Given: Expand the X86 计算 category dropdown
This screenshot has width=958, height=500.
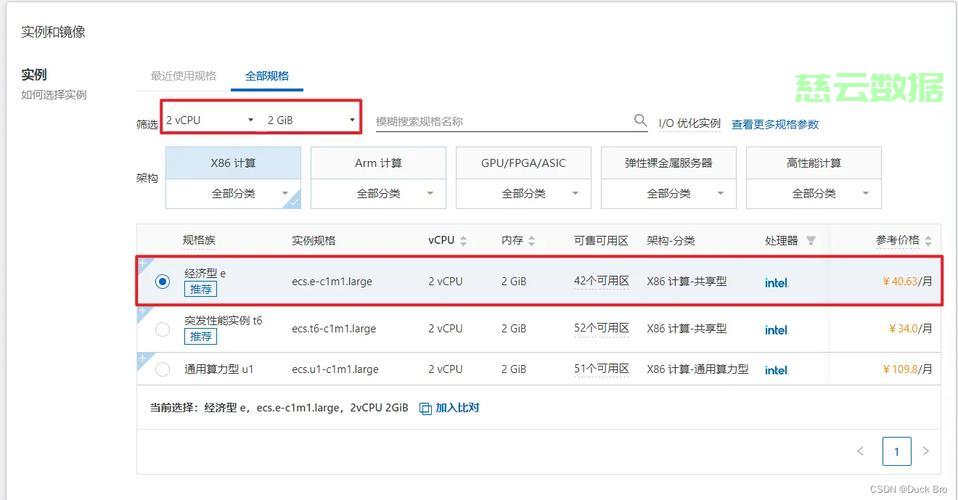Looking at the screenshot, I should (x=233, y=194).
